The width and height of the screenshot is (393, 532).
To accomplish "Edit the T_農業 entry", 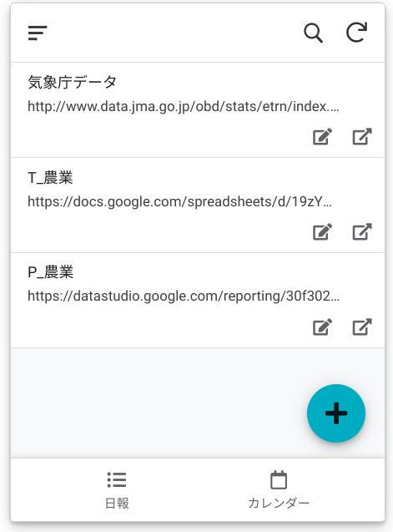I will coord(322,231).
